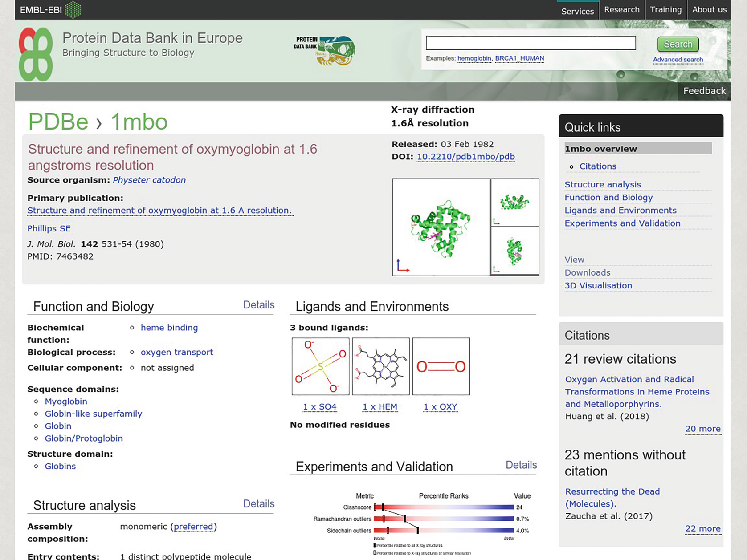This screenshot has height=560, width=747.
Task: Click the 1 x SO4 ligand link
Action: pos(320,407)
